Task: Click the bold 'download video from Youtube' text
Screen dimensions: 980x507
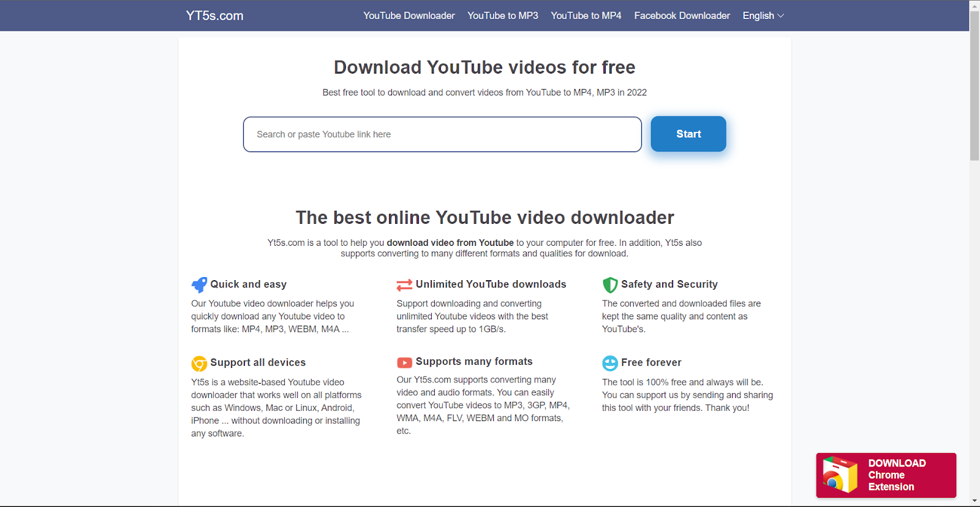Action: (450, 243)
